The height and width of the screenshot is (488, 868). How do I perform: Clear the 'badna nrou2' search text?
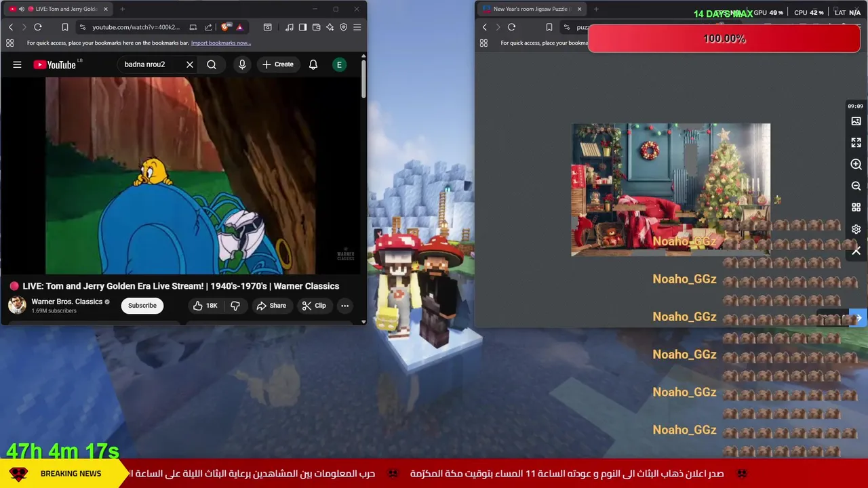tap(190, 64)
